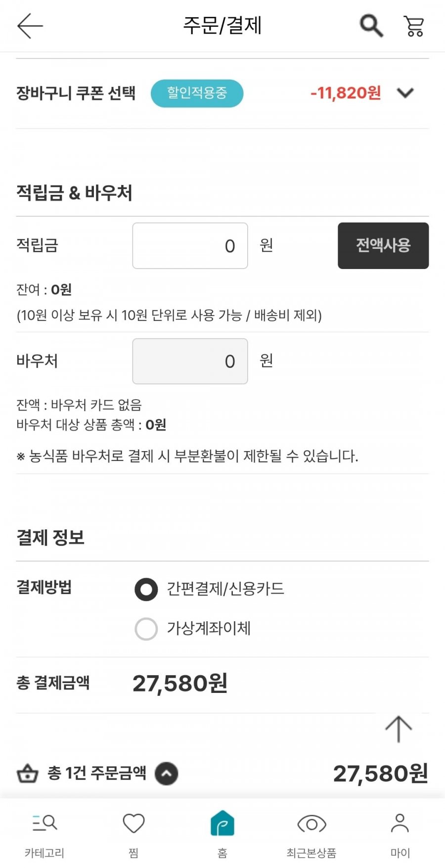Tap the -11,820원 coupon discount amount
Viewport: 445px width, 868px height.
(x=346, y=93)
